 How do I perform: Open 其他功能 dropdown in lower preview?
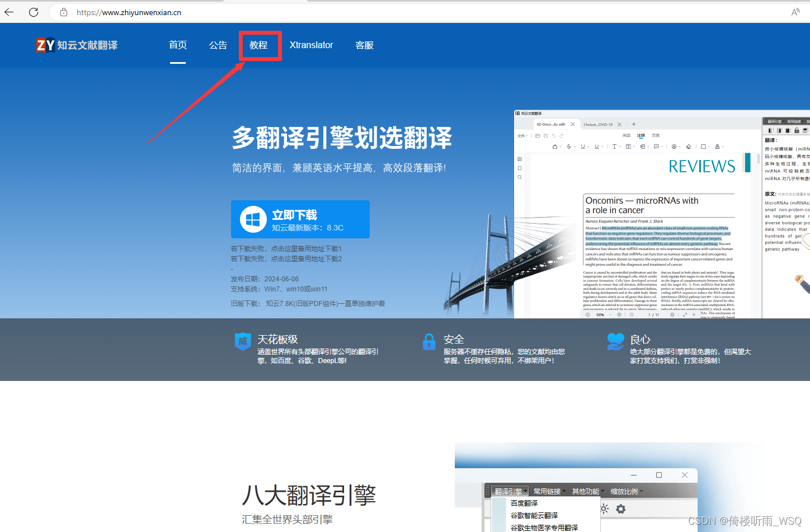coord(588,491)
